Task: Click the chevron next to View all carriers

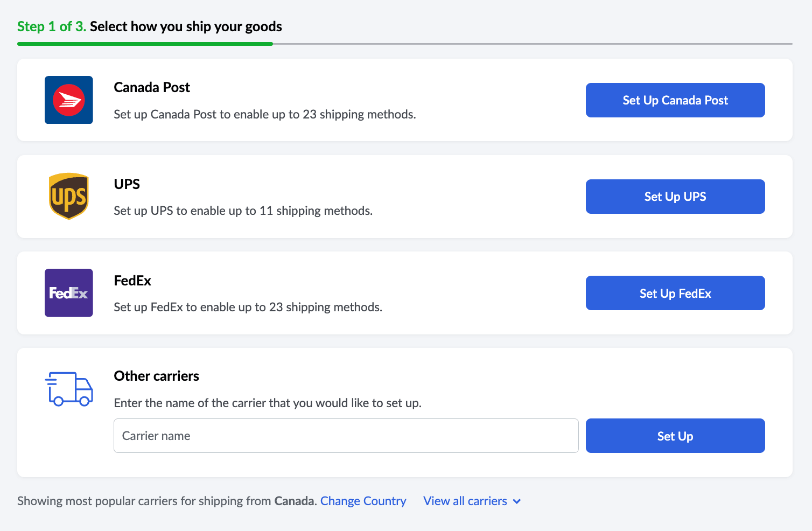Action: (517, 501)
